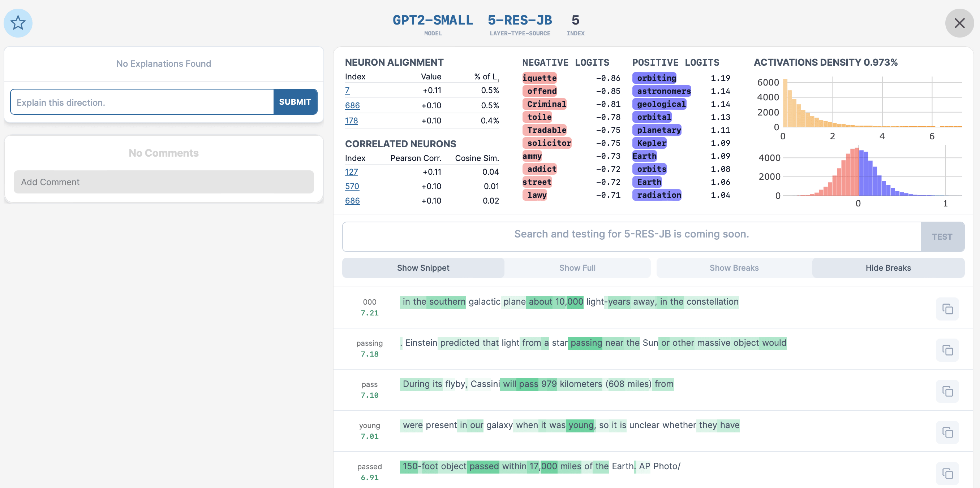Click the Add Comment field
980x488 pixels.
point(164,182)
